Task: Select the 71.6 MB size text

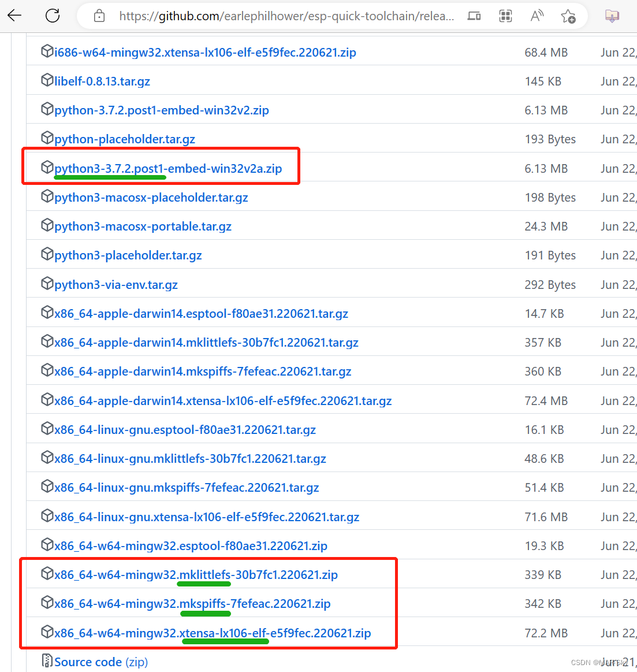Action: tap(546, 517)
